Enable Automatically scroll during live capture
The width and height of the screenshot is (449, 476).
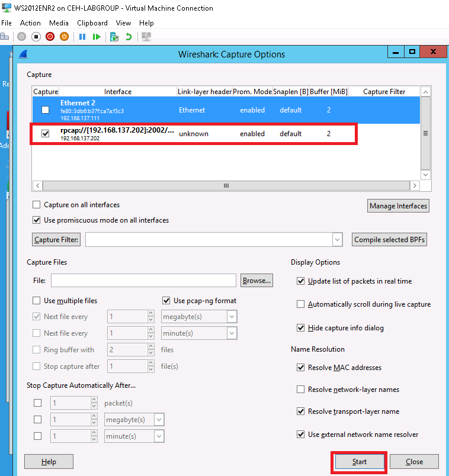click(300, 304)
